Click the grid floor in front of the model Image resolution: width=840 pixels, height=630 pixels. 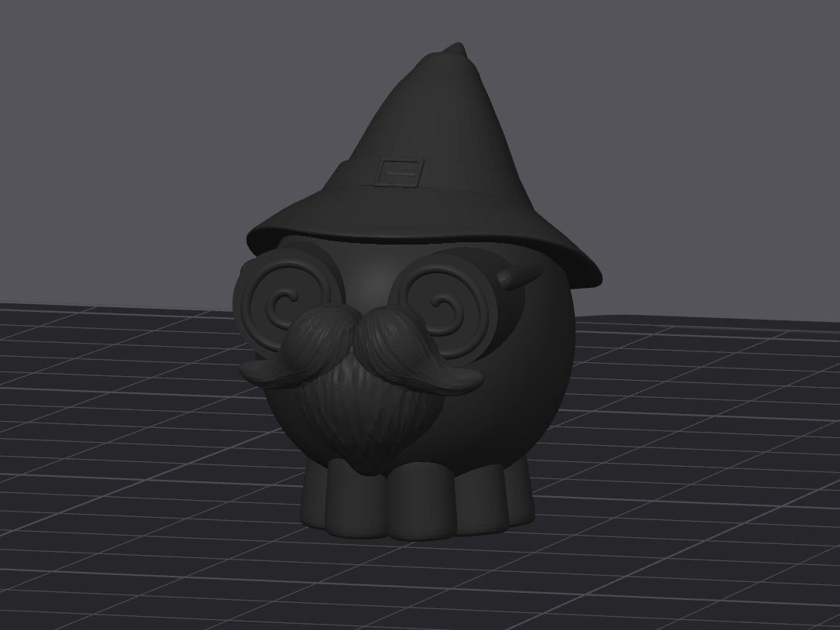click(418, 584)
